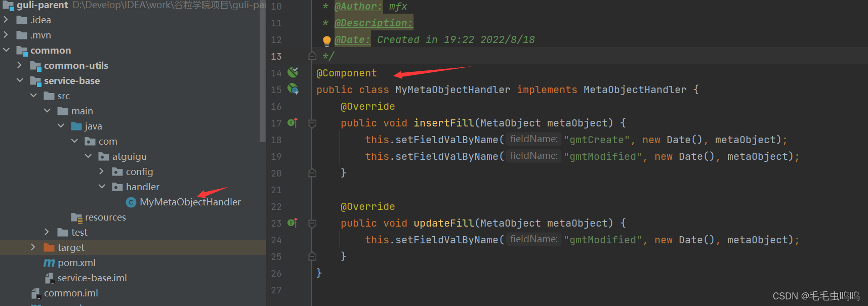
Task: Expand the test folder arrow
Action: click(x=47, y=232)
